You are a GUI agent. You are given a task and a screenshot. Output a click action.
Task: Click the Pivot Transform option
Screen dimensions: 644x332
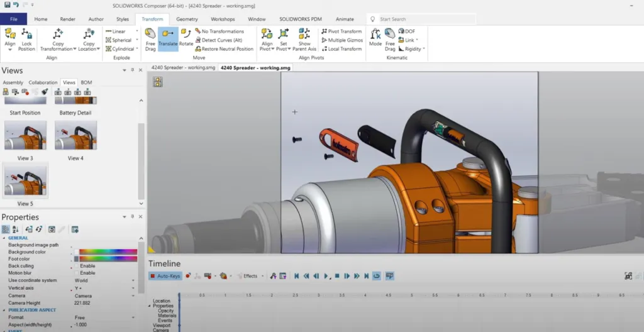tap(341, 31)
